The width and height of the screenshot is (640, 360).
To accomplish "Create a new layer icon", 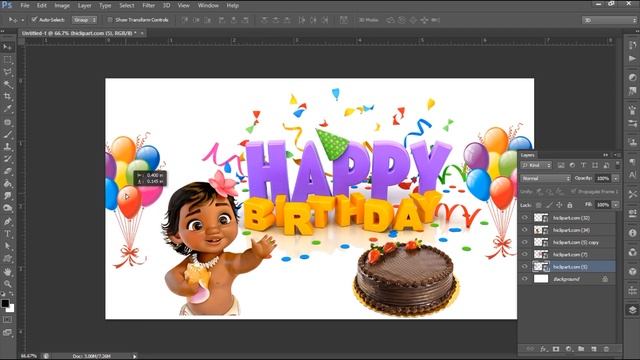I will pos(594,349).
